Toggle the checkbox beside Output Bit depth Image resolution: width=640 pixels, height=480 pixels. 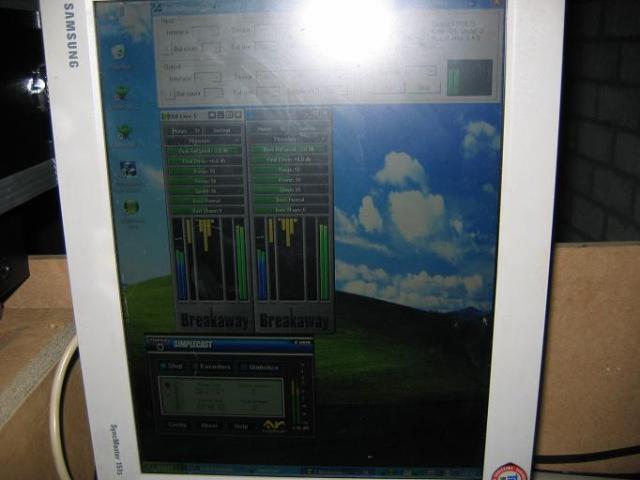pyautogui.click(x=171, y=94)
